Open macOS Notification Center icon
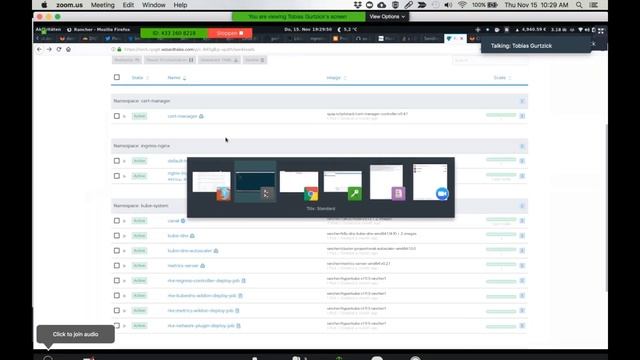 tap(594, 5)
